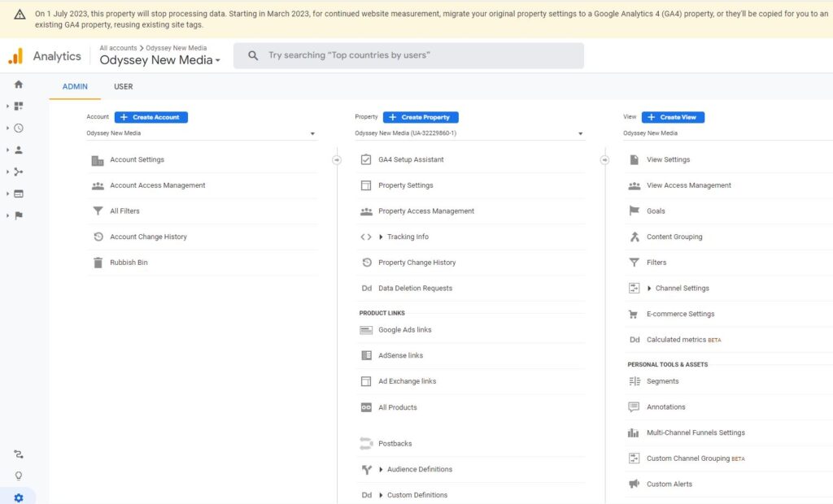Image resolution: width=833 pixels, height=504 pixels.
Task: Click the Custom Alerts megaphone icon
Action: [634, 484]
